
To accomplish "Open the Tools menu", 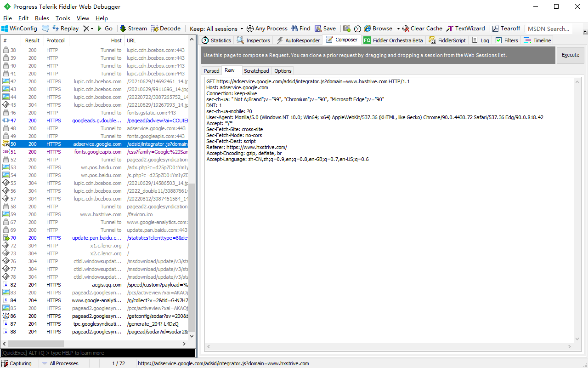I will (x=63, y=18).
